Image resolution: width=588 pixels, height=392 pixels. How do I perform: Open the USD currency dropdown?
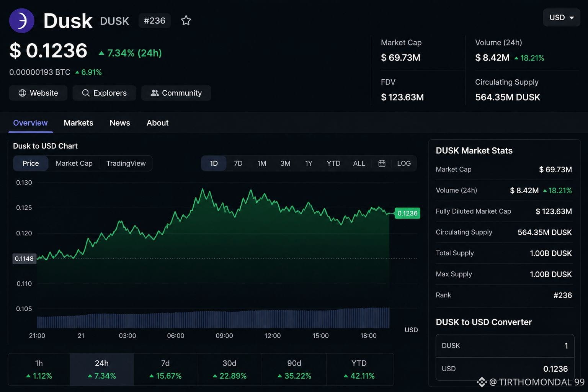[x=562, y=18]
